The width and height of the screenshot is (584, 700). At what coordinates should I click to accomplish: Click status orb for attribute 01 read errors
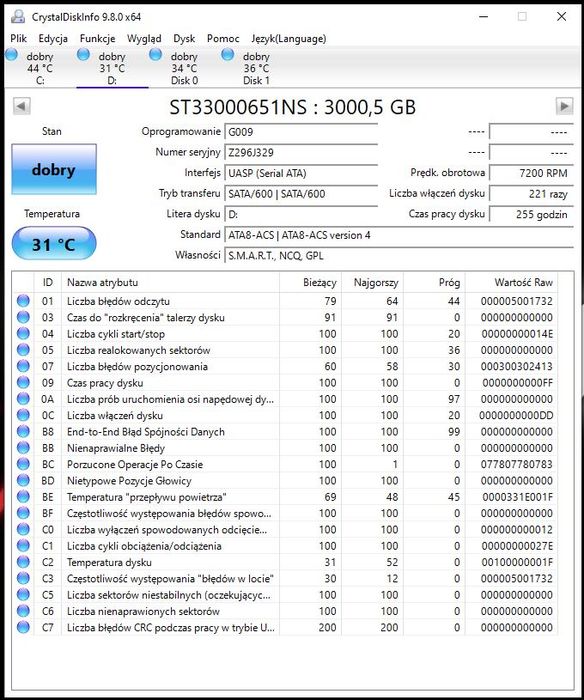coord(23,301)
